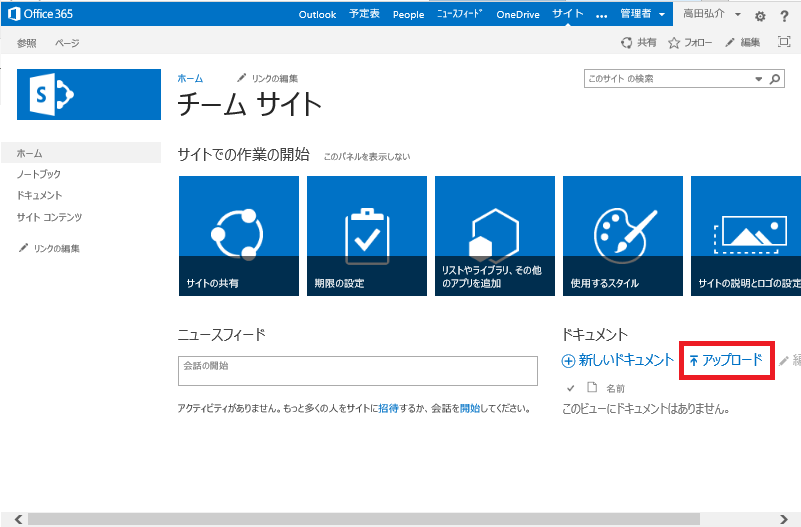801x527 pixels.
Task: Open the more options ellipsis in navigation
Action: 601,15
